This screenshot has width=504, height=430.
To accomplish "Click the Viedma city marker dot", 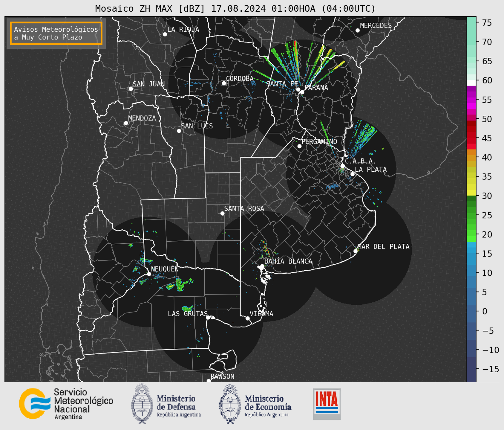I will click(x=247, y=318).
